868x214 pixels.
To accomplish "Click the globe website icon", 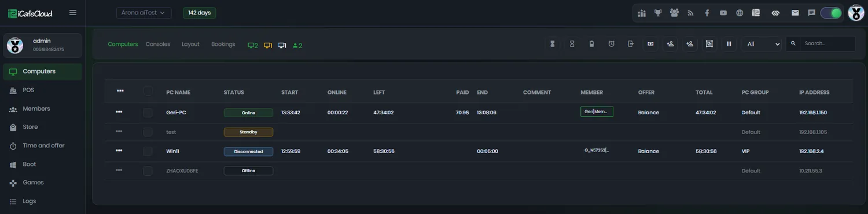I will (x=740, y=13).
